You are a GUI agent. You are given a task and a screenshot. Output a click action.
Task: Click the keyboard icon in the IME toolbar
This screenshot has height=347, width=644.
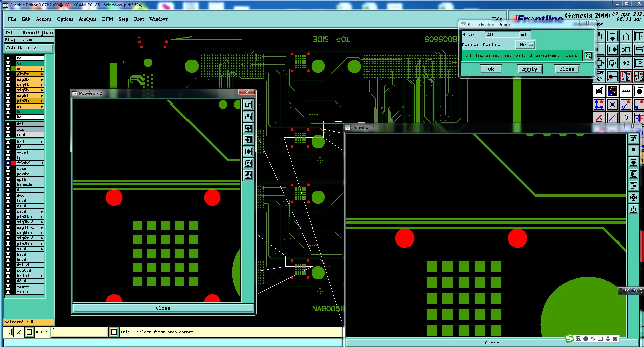pos(600,339)
